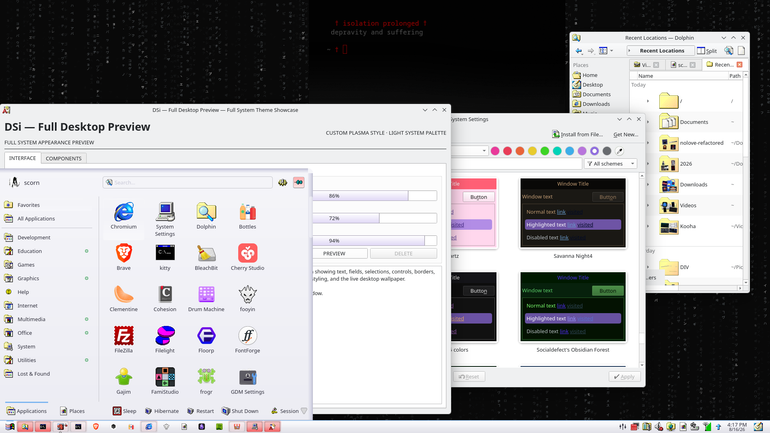Click the Shut Down button
The height and width of the screenshot is (433, 770).
240,411
